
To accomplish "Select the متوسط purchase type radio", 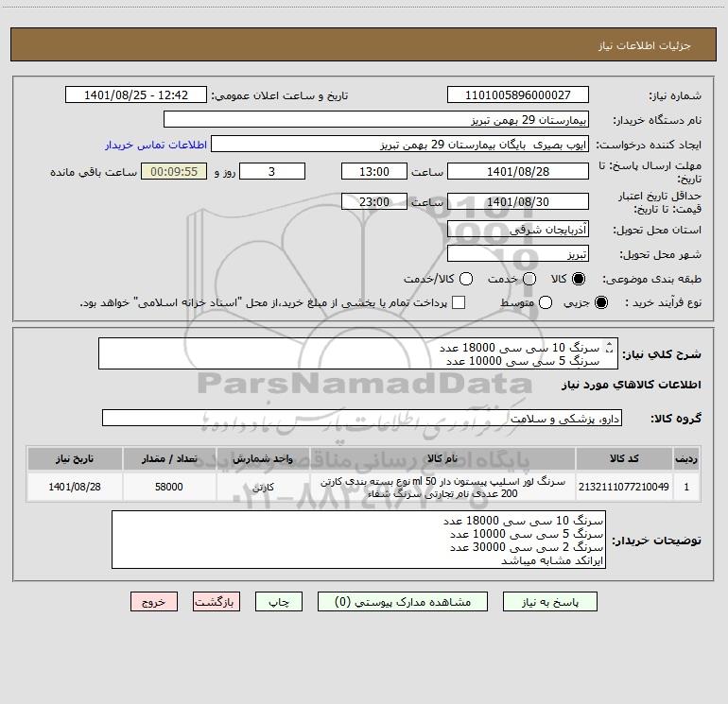I will pyautogui.click(x=546, y=302).
